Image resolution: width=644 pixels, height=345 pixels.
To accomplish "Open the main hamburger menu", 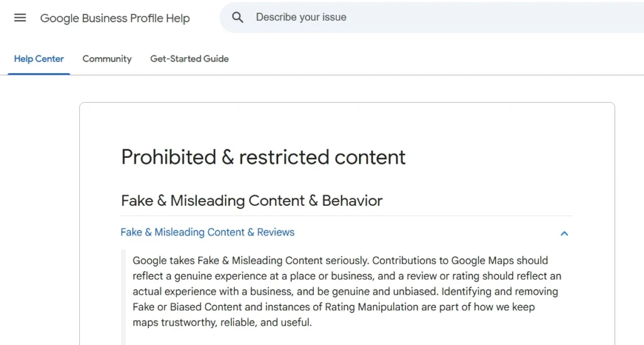I will coord(20,18).
